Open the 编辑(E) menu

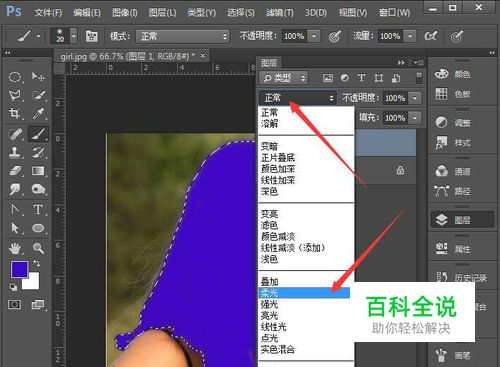click(87, 13)
